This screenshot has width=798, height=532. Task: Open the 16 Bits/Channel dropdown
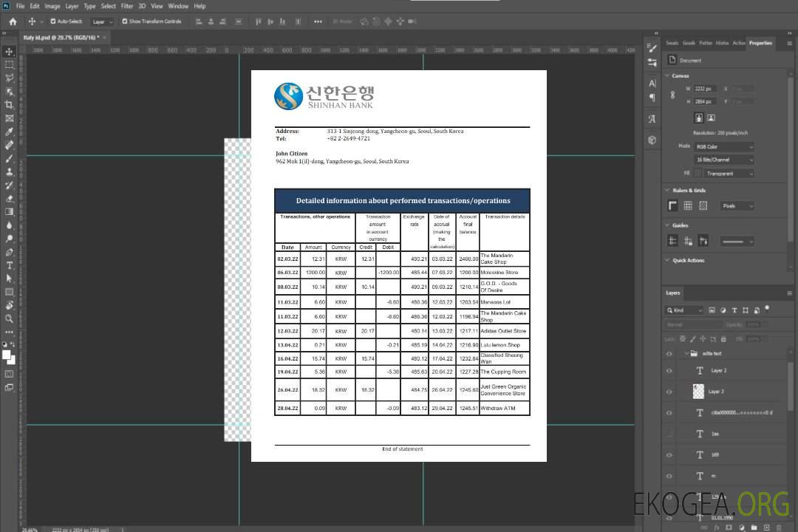(723, 160)
